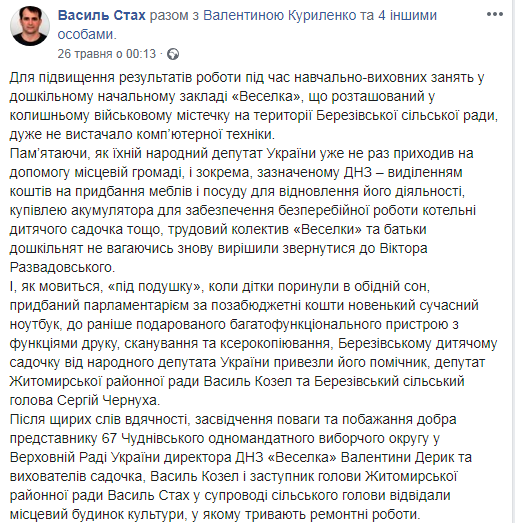Open the post timestamp 26 травня о 00:13

coord(107,54)
